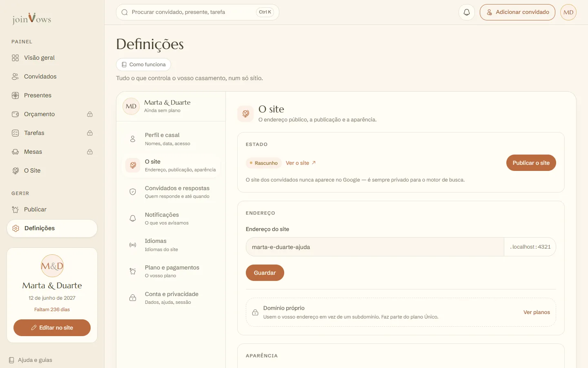The image size is (588, 368).
Task: Click the Presentes gift icon
Action: click(16, 95)
